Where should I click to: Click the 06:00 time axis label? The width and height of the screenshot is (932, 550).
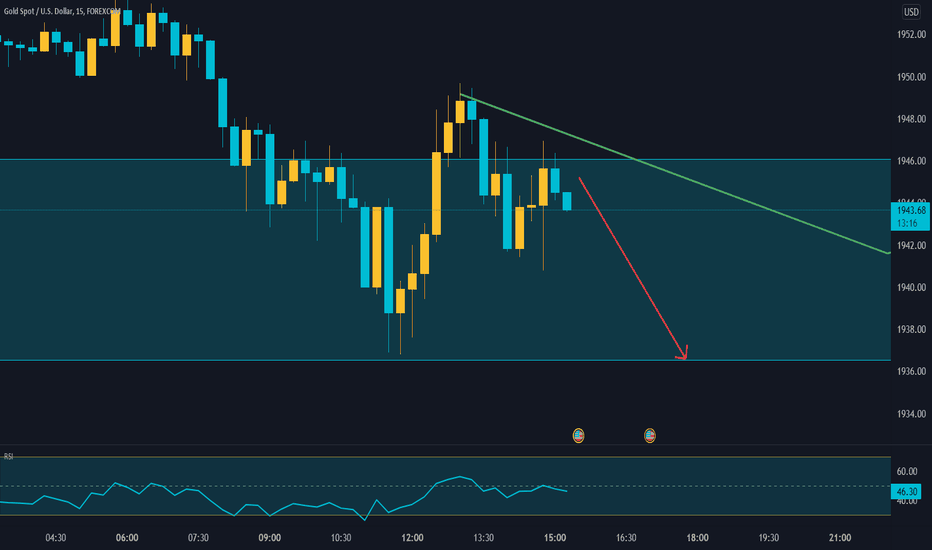pyautogui.click(x=127, y=538)
